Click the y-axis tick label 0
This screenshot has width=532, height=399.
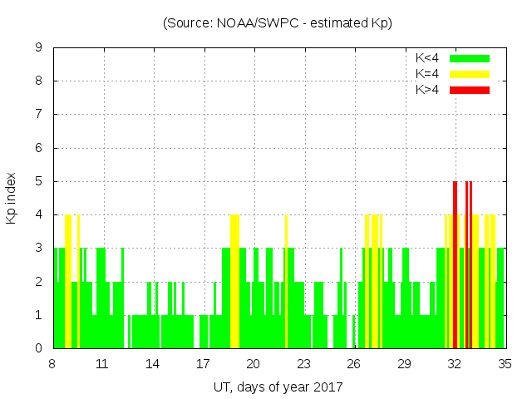(x=39, y=348)
